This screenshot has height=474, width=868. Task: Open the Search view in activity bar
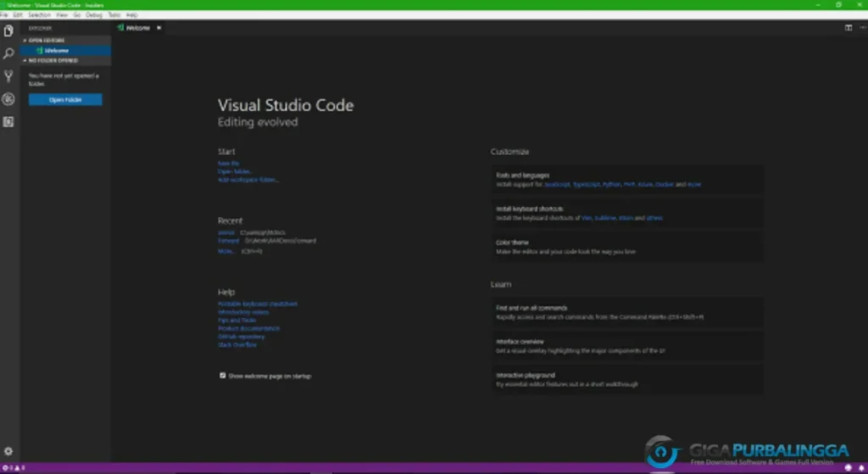coord(8,53)
